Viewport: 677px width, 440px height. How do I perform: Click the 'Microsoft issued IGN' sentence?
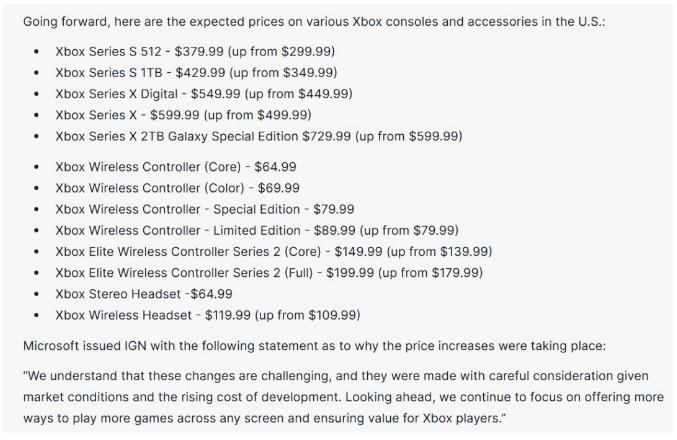point(314,346)
